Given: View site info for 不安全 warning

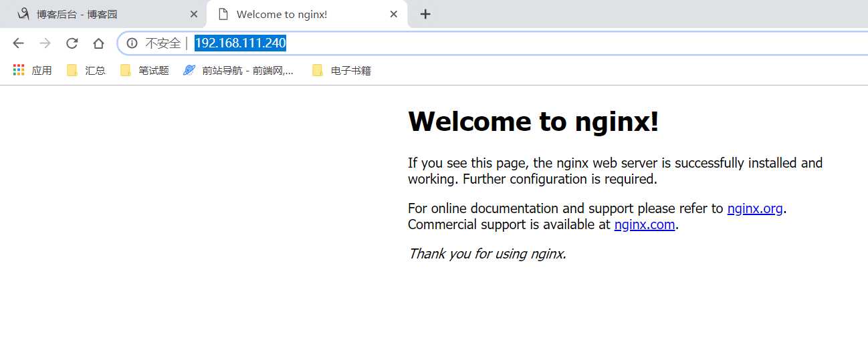Looking at the screenshot, I should click(132, 43).
